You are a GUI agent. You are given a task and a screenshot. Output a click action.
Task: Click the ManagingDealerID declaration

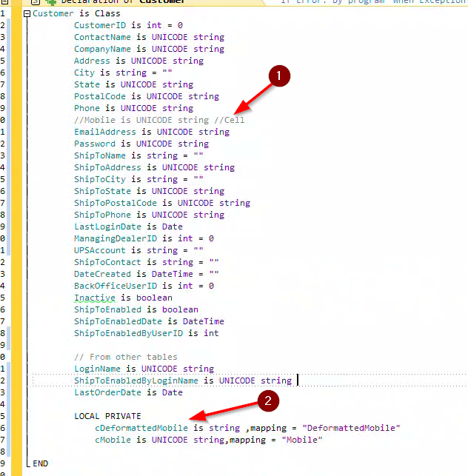pyautogui.click(x=144, y=238)
